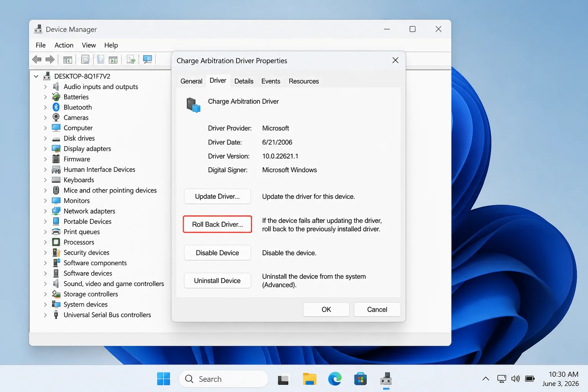The image size is (588, 392).
Task: Open the File menu
Action: click(x=41, y=45)
